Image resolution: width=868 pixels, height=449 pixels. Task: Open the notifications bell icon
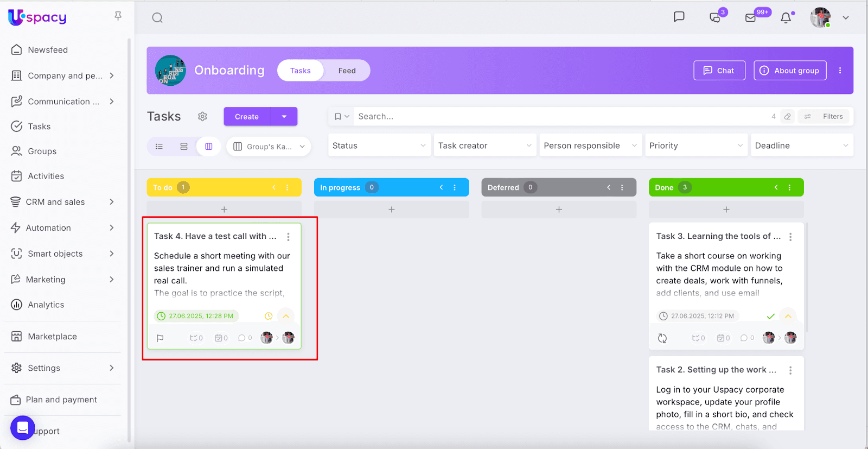point(786,17)
